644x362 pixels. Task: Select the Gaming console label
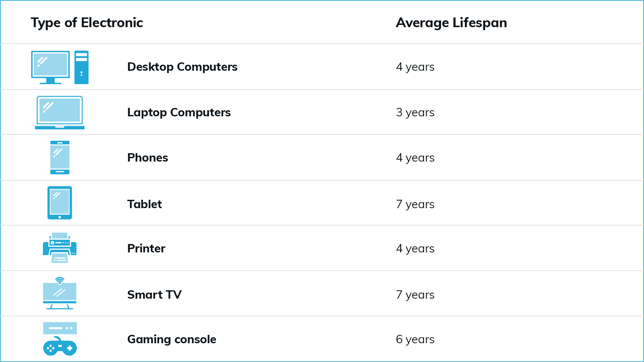[172, 340]
